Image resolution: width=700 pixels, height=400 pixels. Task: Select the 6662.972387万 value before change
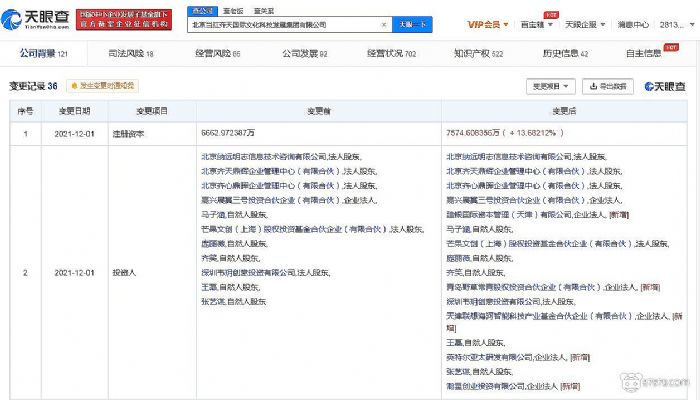[x=228, y=133]
